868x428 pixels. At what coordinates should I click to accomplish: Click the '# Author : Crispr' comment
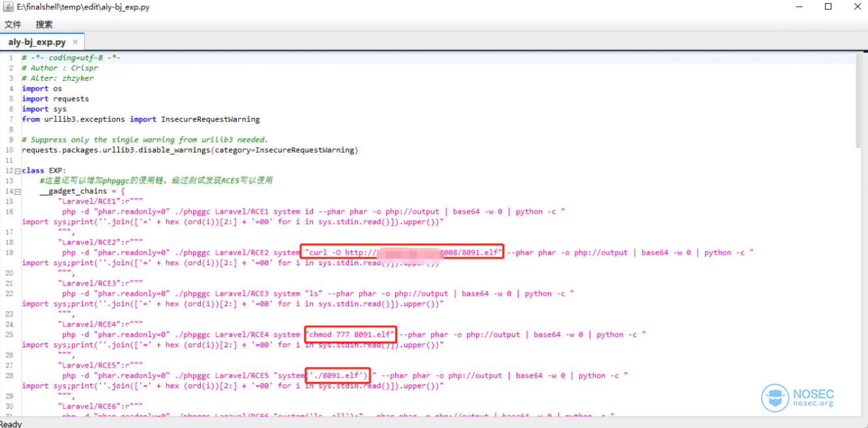60,68
